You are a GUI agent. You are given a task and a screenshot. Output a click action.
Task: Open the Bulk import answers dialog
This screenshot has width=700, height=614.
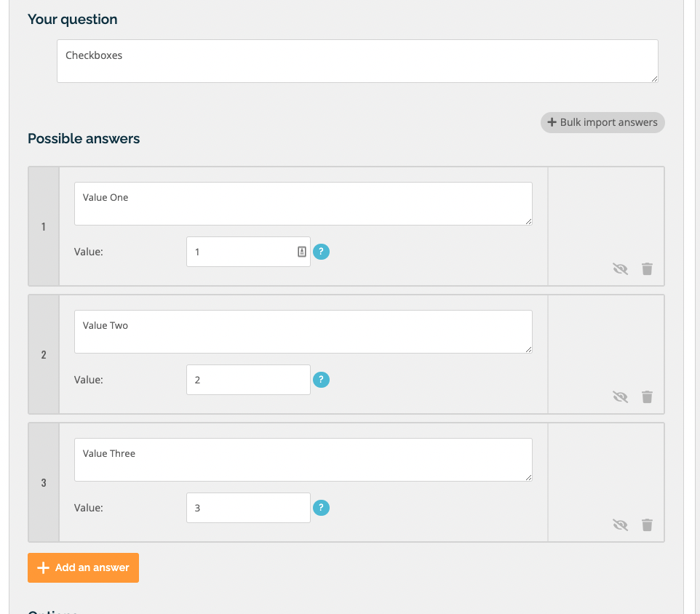coord(602,122)
